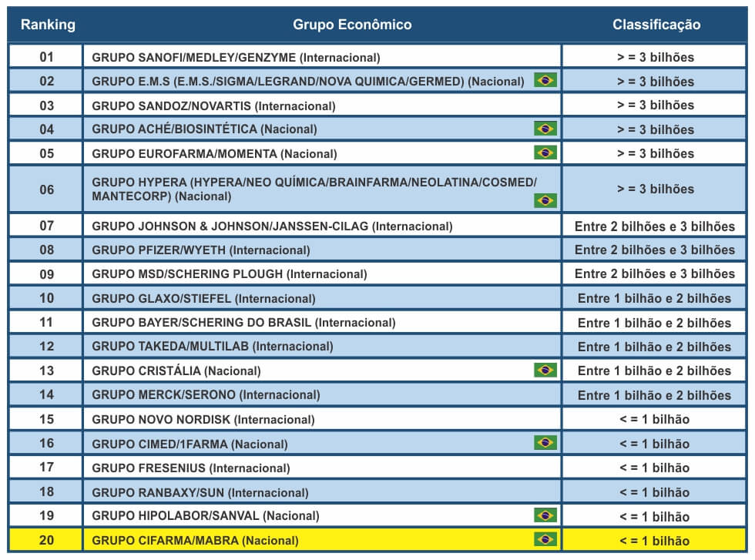Click ranking number 11
Screen dimensions: 755x560
[47, 322]
